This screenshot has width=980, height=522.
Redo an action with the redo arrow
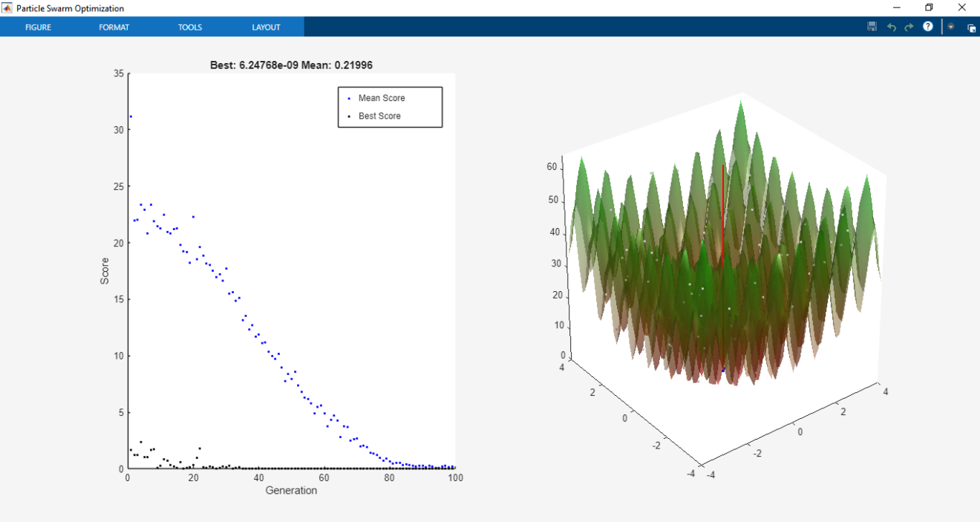[x=909, y=27]
